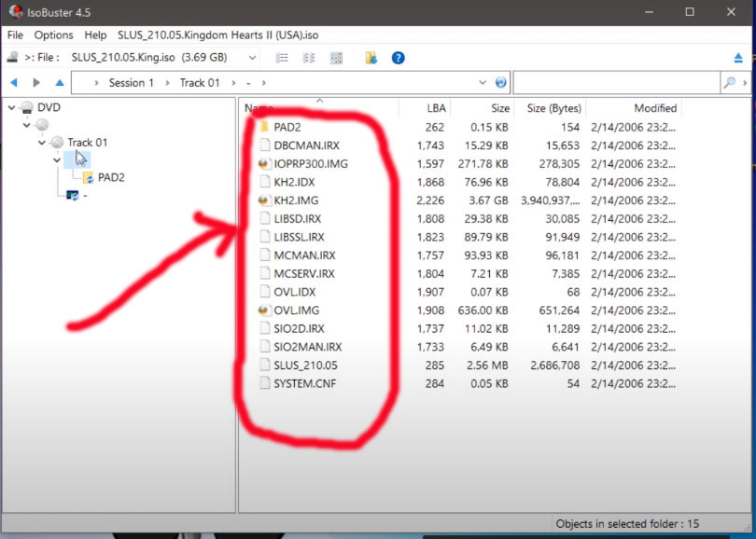Image resolution: width=756 pixels, height=539 pixels.
Task: Click the refresh icon beside the path bar
Action: pos(501,83)
